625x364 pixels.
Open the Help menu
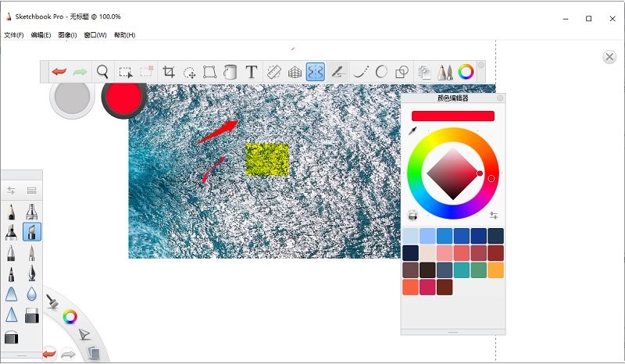click(x=124, y=35)
